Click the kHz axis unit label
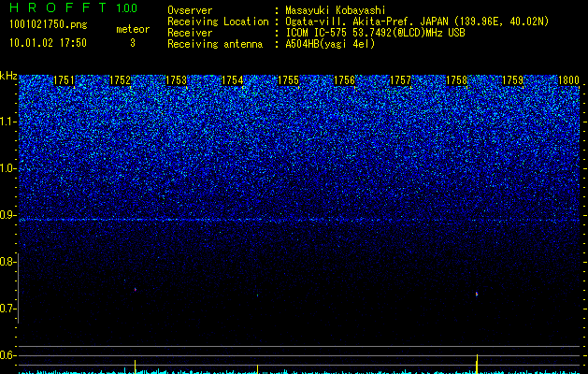This screenshot has height=374, width=588. 8,76
